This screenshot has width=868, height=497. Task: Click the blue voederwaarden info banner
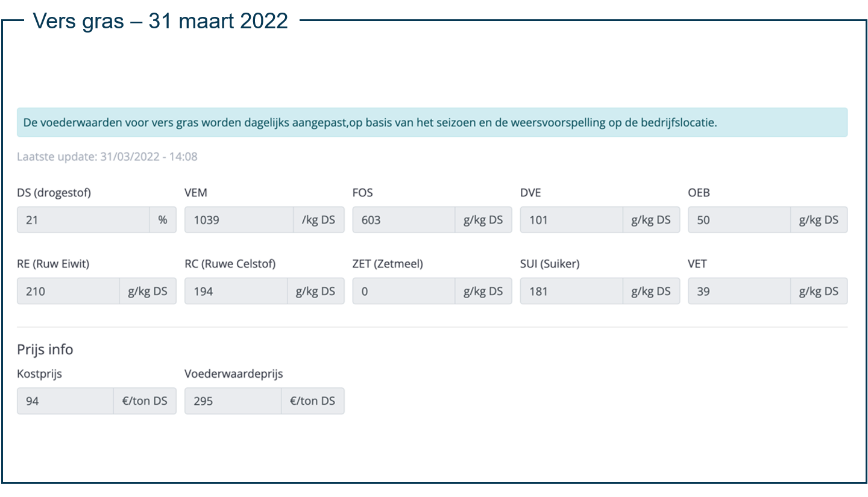(432, 122)
